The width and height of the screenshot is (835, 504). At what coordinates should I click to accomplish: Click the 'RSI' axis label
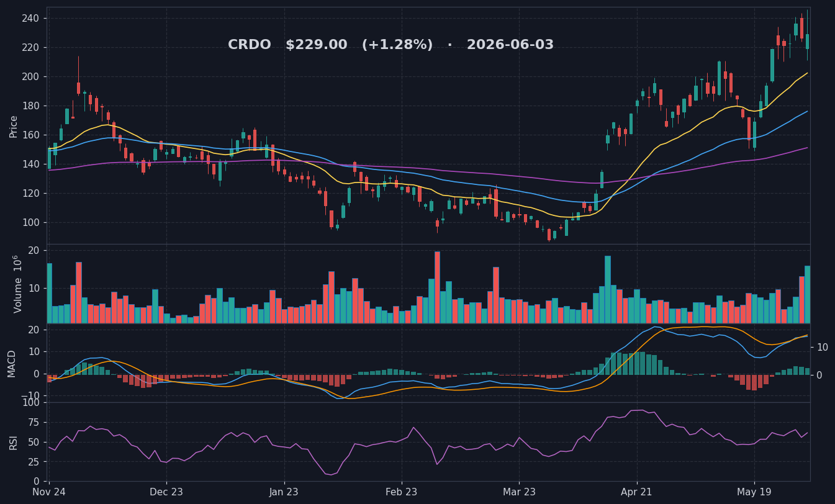(x=13, y=442)
